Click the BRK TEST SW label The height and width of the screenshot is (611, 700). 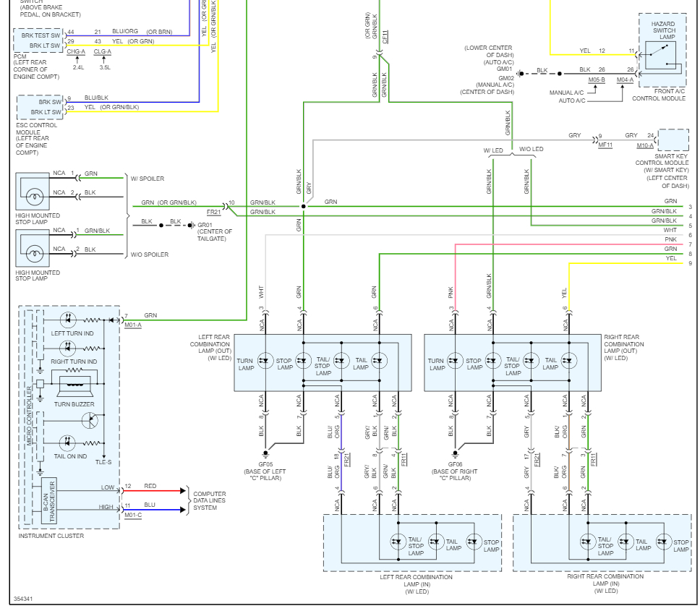point(40,35)
